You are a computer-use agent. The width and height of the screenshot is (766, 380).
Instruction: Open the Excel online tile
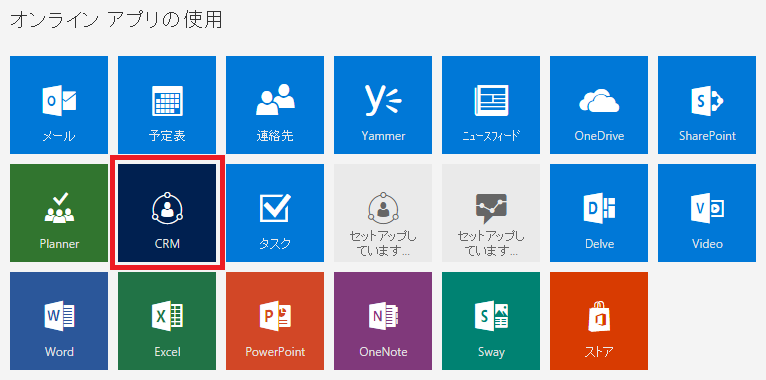(x=167, y=321)
